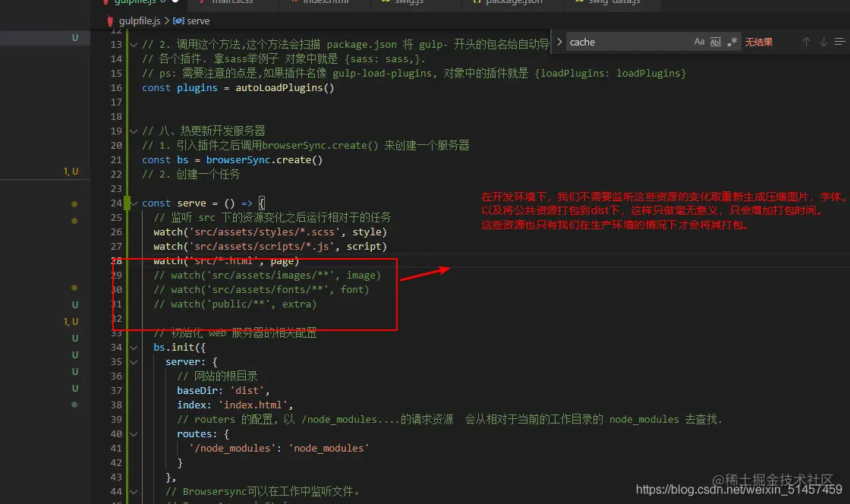Image resolution: width=850 pixels, height=504 pixels.
Task: Click the routes key on line 40
Action: 194,434
